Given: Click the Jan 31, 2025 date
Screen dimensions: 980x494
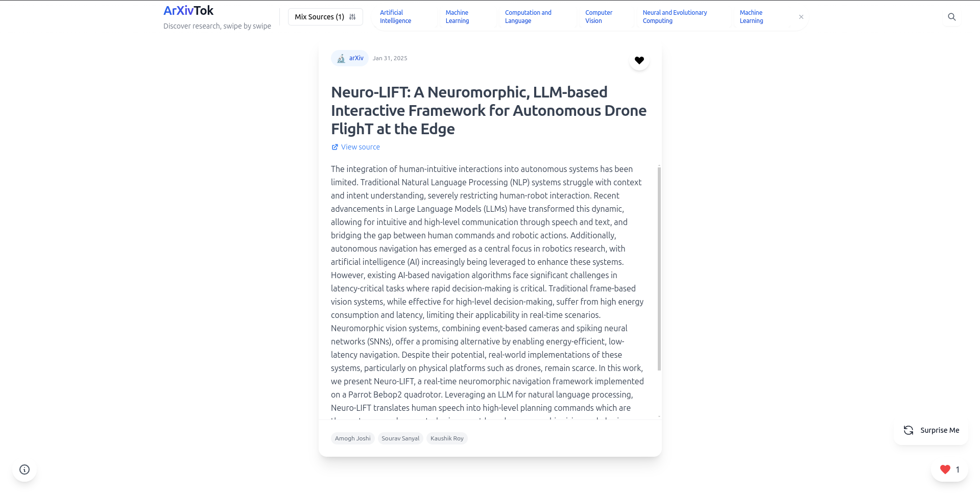Looking at the screenshot, I should [x=390, y=58].
